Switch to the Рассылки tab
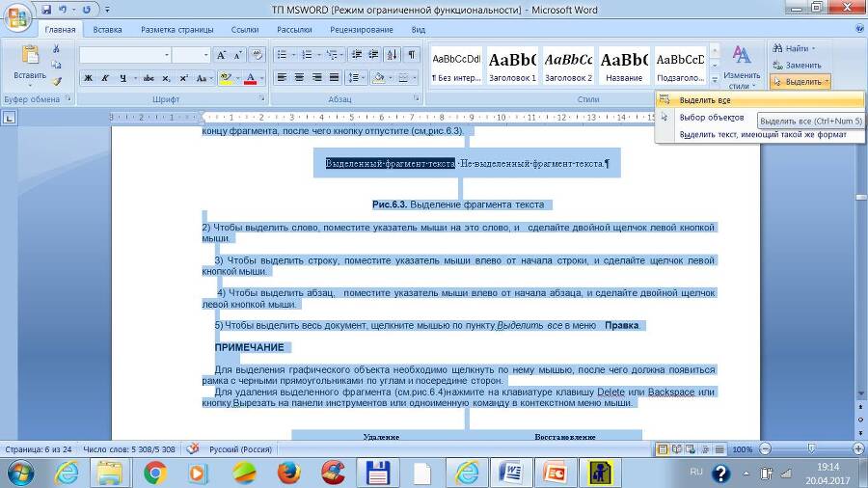 [x=294, y=30]
